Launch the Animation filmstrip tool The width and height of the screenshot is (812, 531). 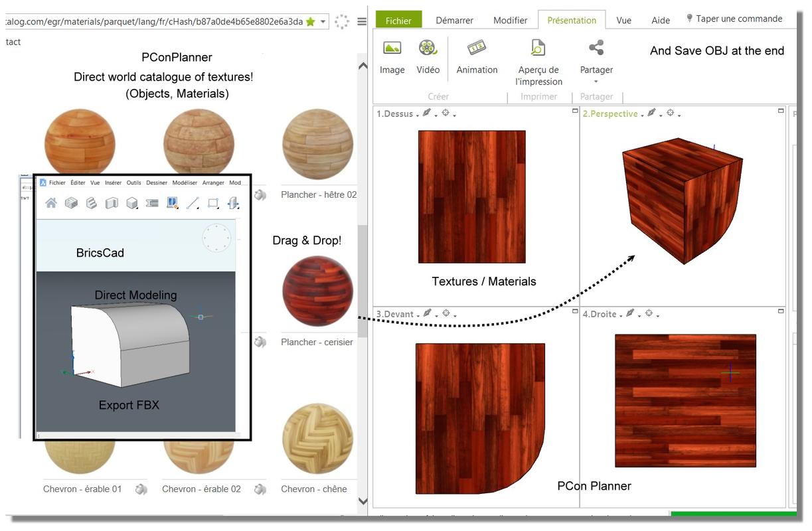477,48
